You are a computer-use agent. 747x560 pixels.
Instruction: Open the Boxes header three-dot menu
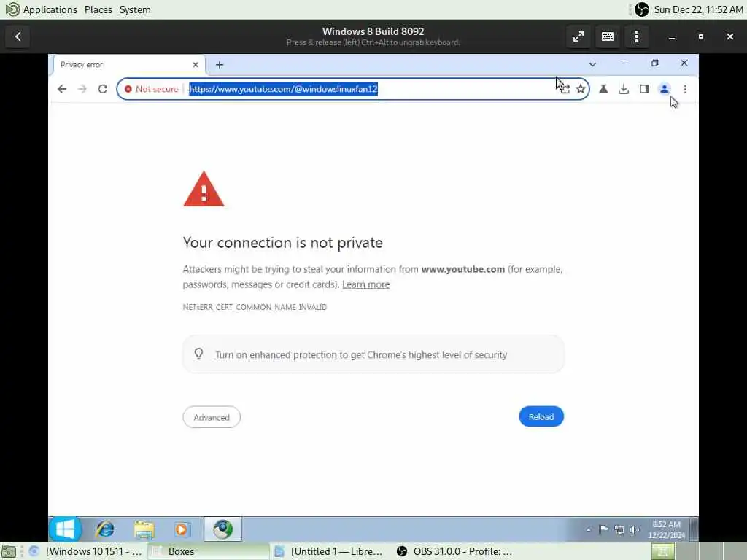click(x=637, y=36)
